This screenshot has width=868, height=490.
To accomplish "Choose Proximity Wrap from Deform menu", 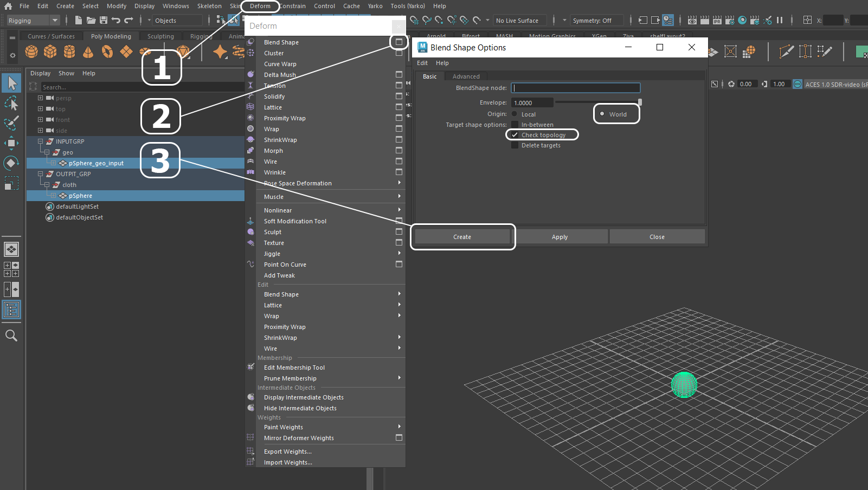I will tap(285, 118).
